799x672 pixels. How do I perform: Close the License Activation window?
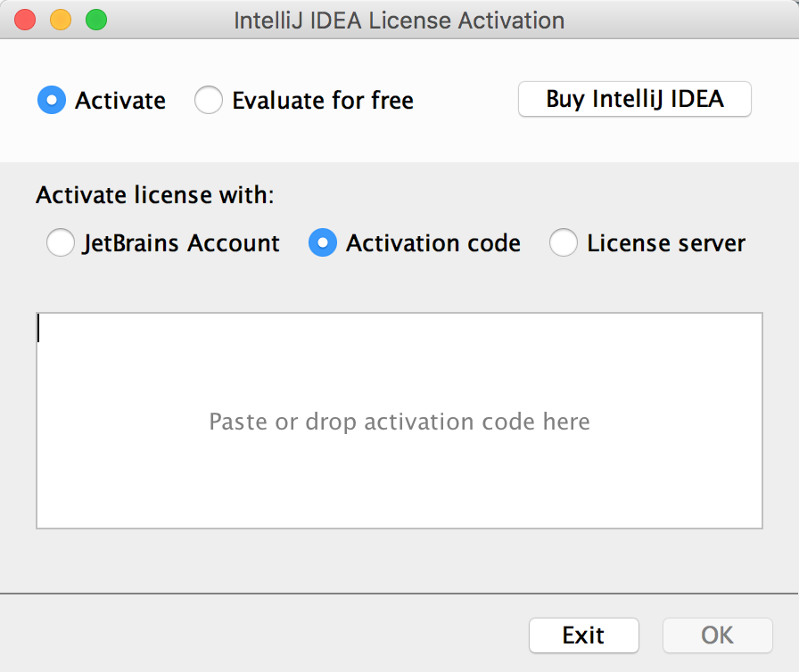pos(26,20)
